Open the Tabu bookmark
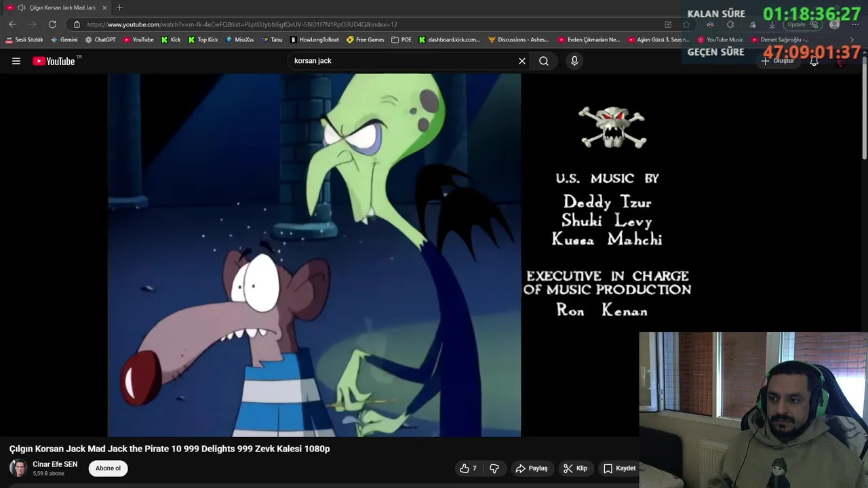This screenshot has height=488, width=868. [272, 40]
